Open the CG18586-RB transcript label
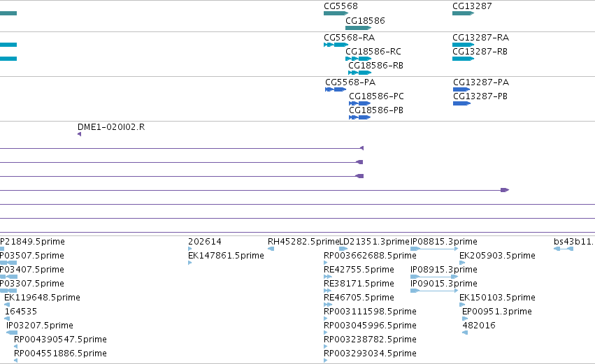 pyautogui.click(x=375, y=66)
